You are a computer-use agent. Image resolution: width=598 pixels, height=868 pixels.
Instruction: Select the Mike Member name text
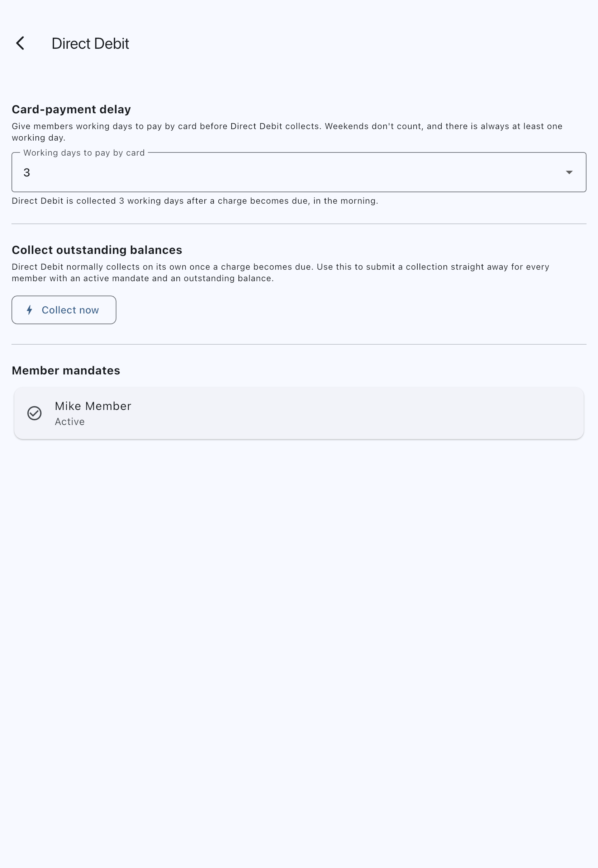coord(93,406)
